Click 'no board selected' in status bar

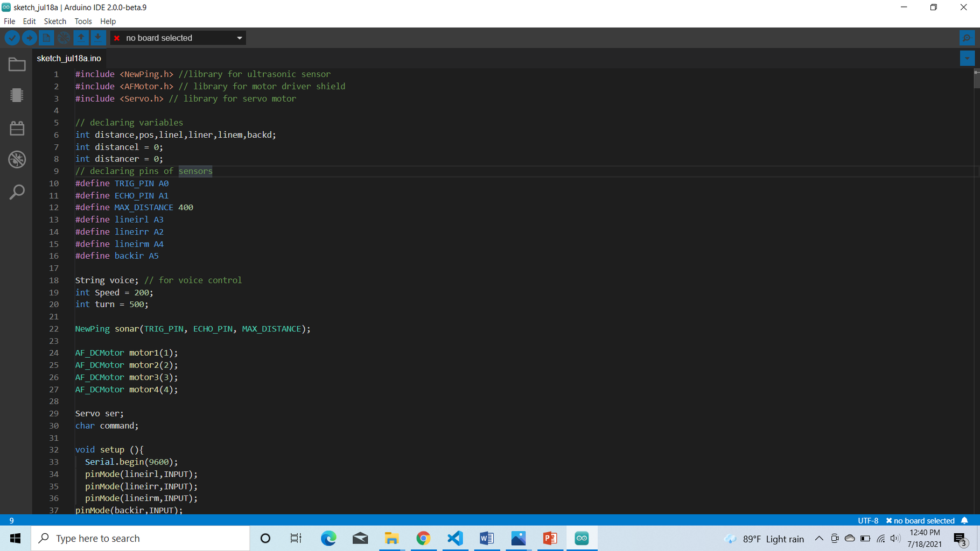click(x=920, y=520)
